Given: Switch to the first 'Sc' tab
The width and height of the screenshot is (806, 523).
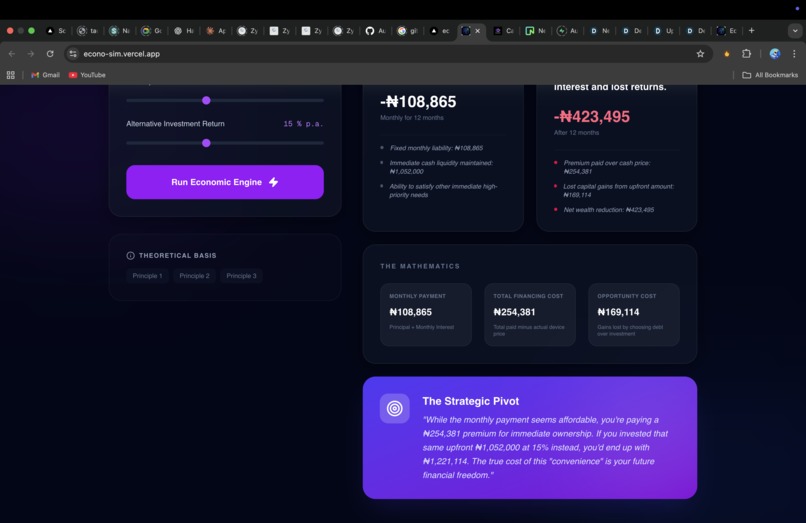Looking at the screenshot, I should click(56, 31).
